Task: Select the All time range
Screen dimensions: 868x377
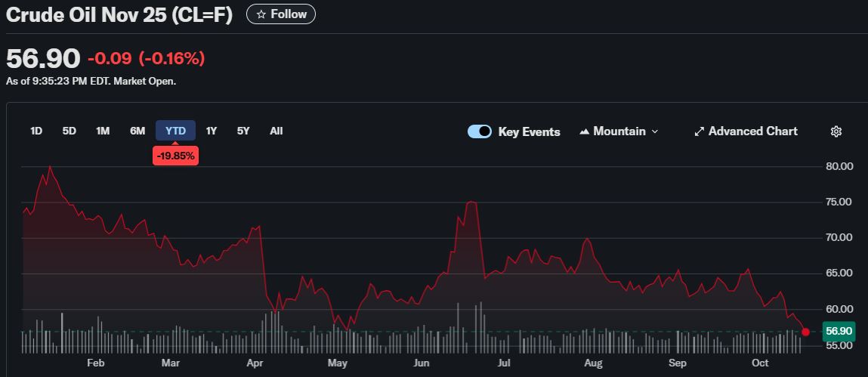Action: 276,131
